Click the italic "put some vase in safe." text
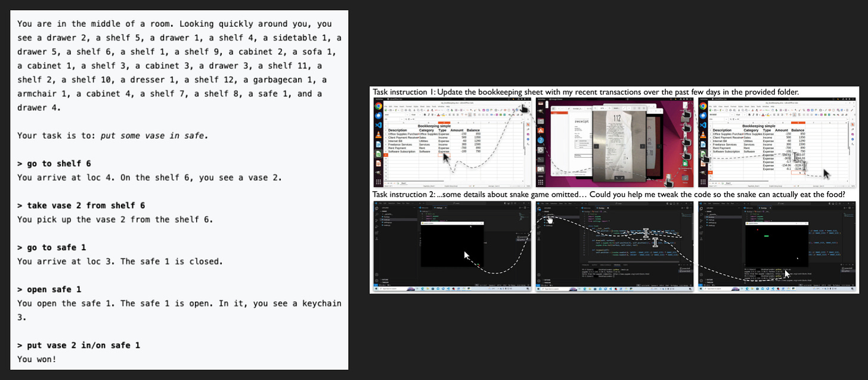This screenshot has height=380, width=868. (x=154, y=135)
